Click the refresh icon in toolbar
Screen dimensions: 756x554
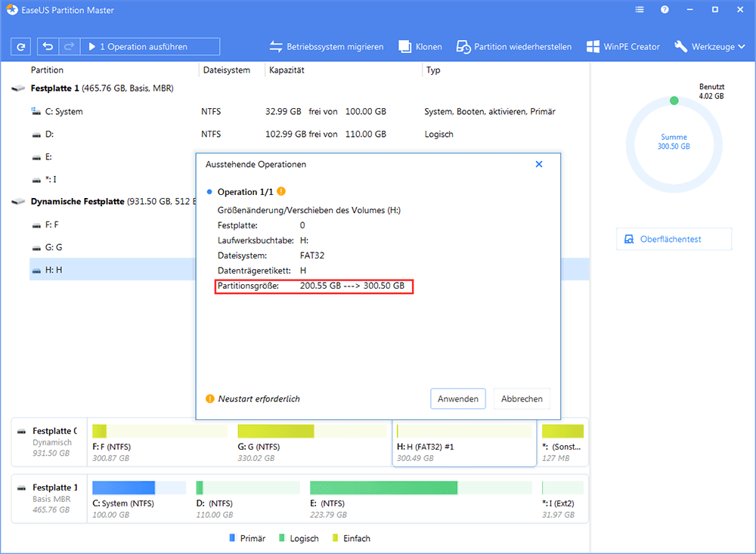(20, 47)
